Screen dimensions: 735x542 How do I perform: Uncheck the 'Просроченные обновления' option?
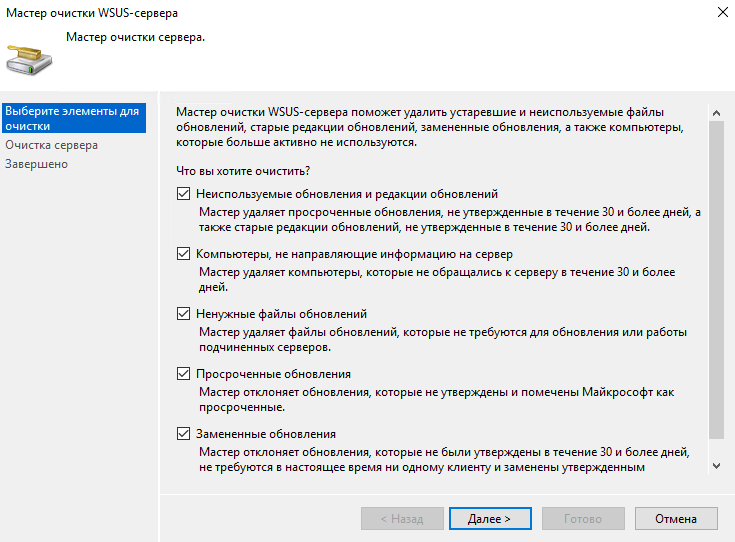[x=183, y=374]
